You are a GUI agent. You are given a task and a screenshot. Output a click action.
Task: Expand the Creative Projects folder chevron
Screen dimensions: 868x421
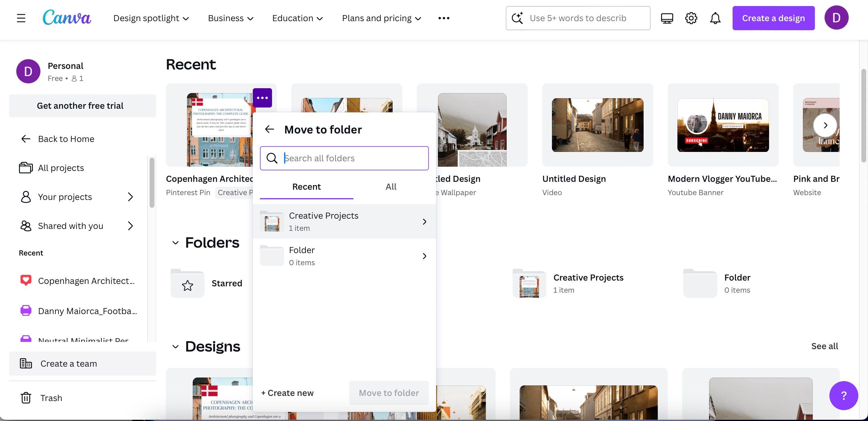pyautogui.click(x=424, y=221)
